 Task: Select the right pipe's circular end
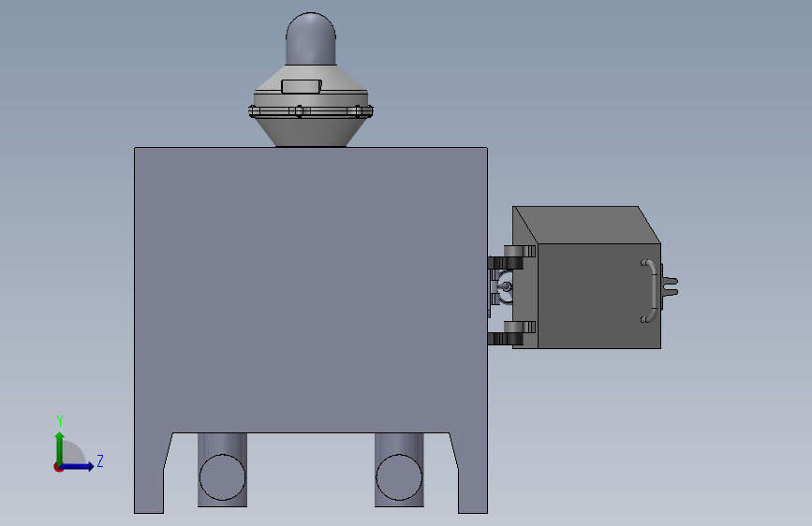tap(399, 477)
